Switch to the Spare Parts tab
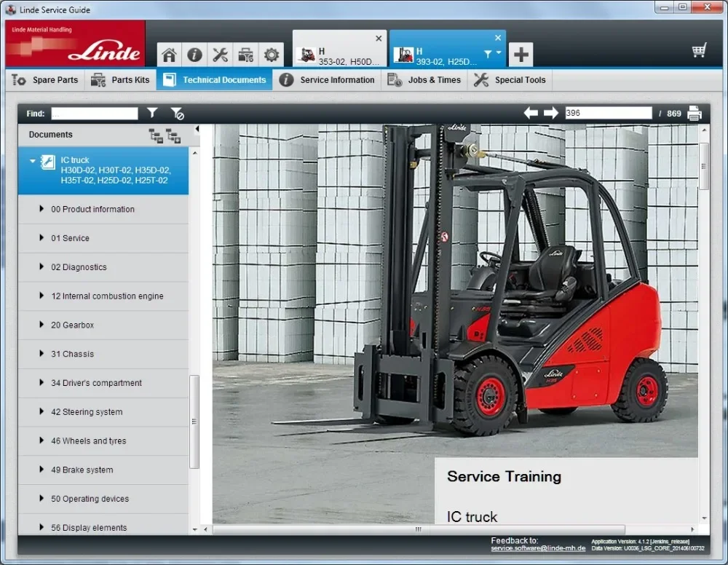Image resolution: width=728 pixels, height=565 pixels. tap(45, 80)
